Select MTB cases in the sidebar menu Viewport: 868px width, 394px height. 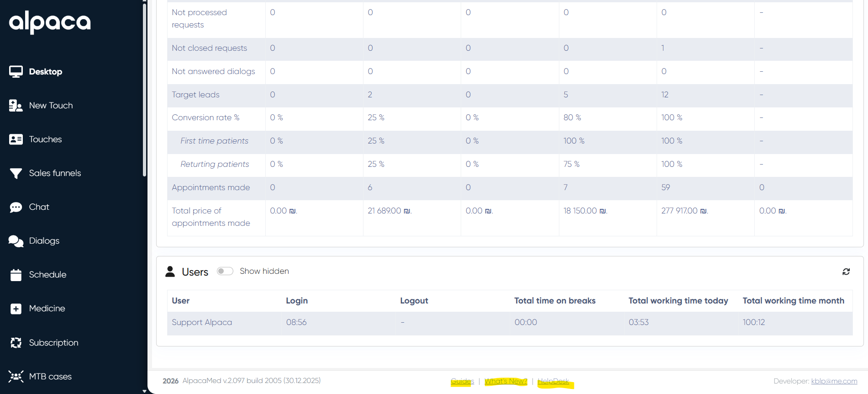[50, 377]
